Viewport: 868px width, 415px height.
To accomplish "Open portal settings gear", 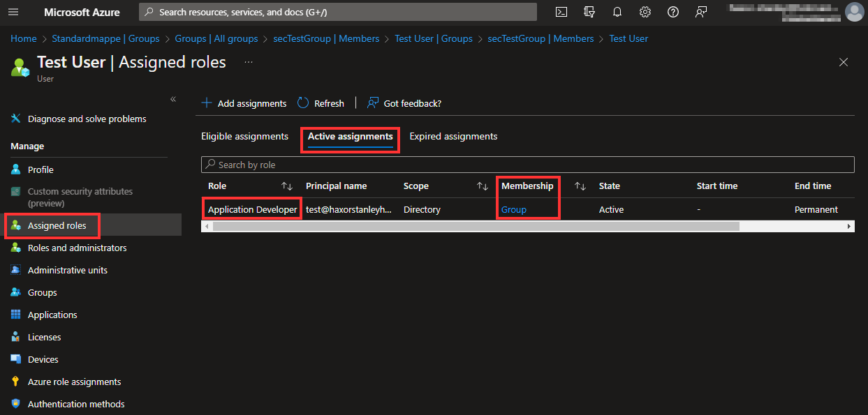I will [x=645, y=12].
